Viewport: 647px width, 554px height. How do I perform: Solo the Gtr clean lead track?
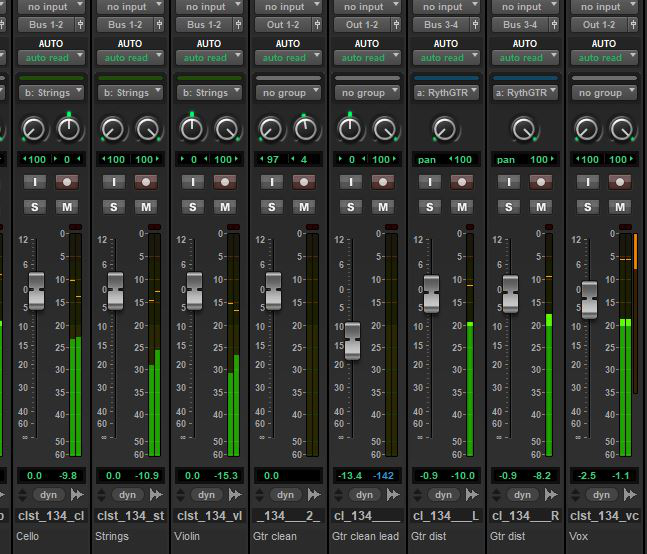pos(351,207)
